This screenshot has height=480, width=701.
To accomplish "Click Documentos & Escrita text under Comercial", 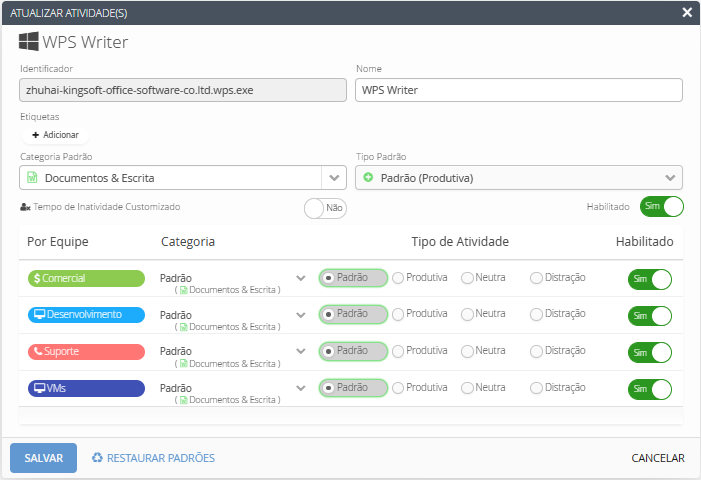I will coord(232,290).
